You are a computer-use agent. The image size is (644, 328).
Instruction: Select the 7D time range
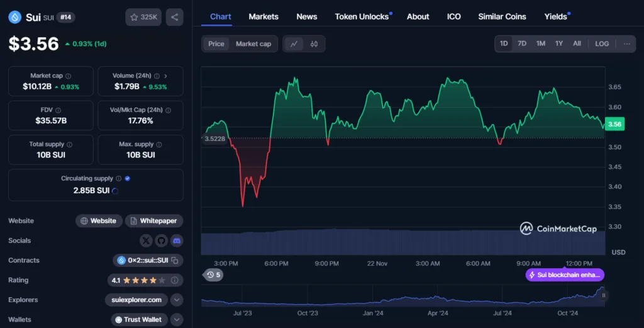tap(521, 43)
